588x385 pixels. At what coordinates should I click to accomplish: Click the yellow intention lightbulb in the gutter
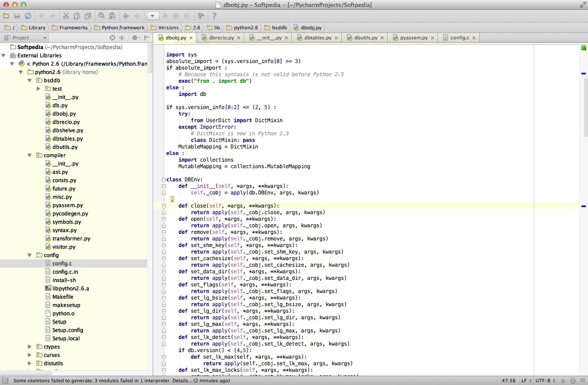tap(172, 199)
